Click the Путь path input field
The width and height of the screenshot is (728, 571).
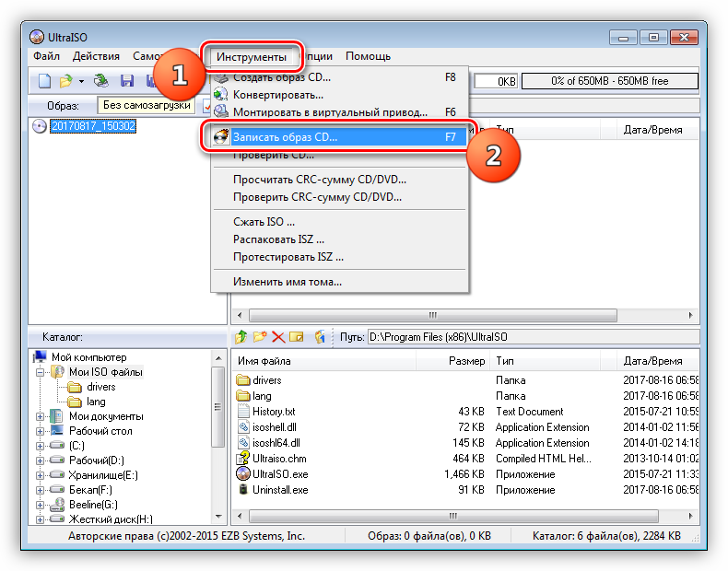[x=533, y=337]
